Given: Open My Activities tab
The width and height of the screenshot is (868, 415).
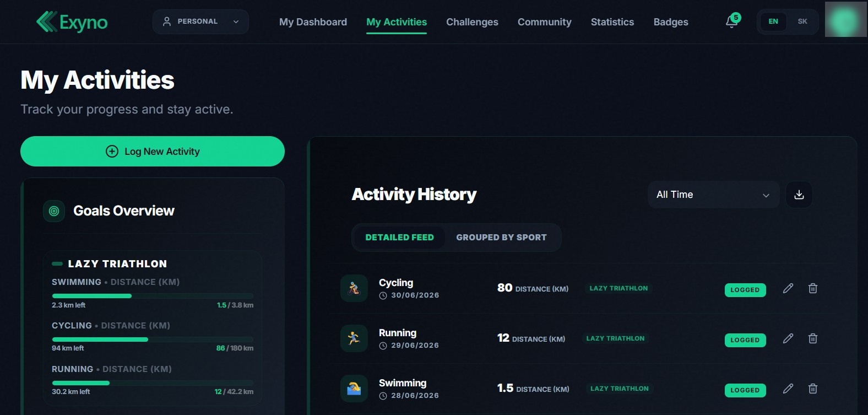Looking at the screenshot, I should pyautogui.click(x=397, y=22).
